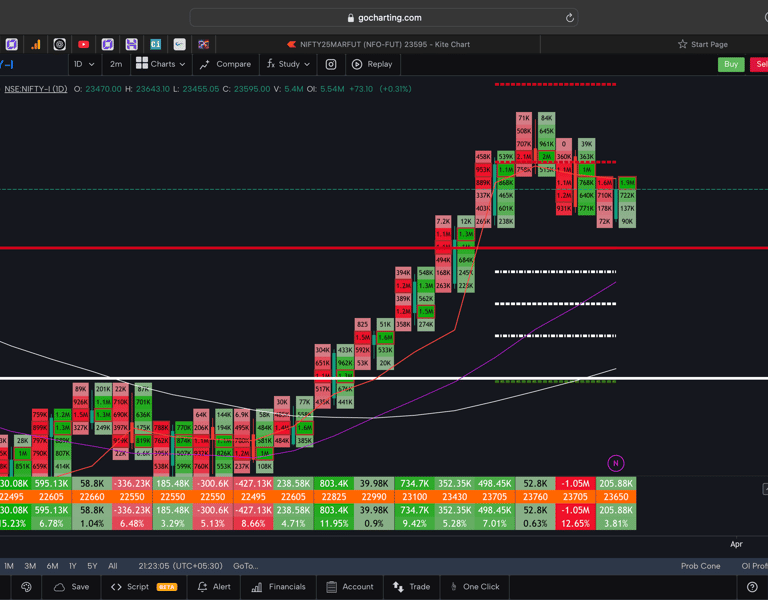The width and height of the screenshot is (768, 600).
Task: Click the gocharting.com address bar
Action: tap(384, 18)
